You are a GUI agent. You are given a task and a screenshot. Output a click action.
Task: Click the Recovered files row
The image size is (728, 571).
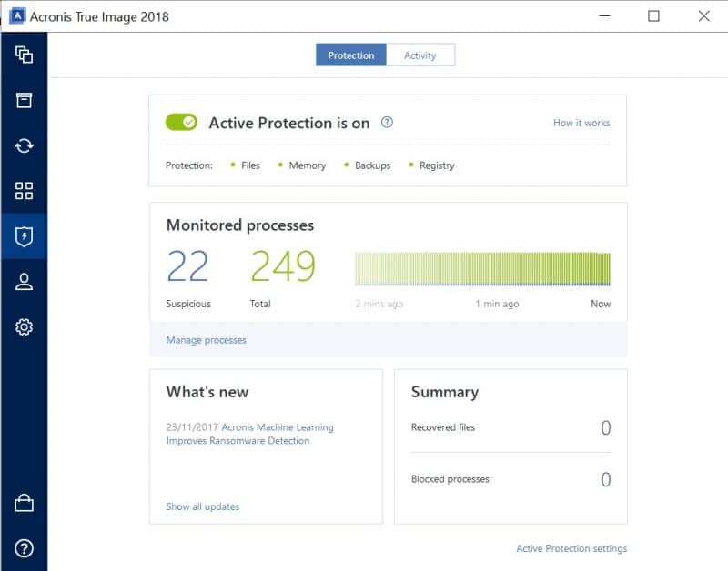[511, 427]
